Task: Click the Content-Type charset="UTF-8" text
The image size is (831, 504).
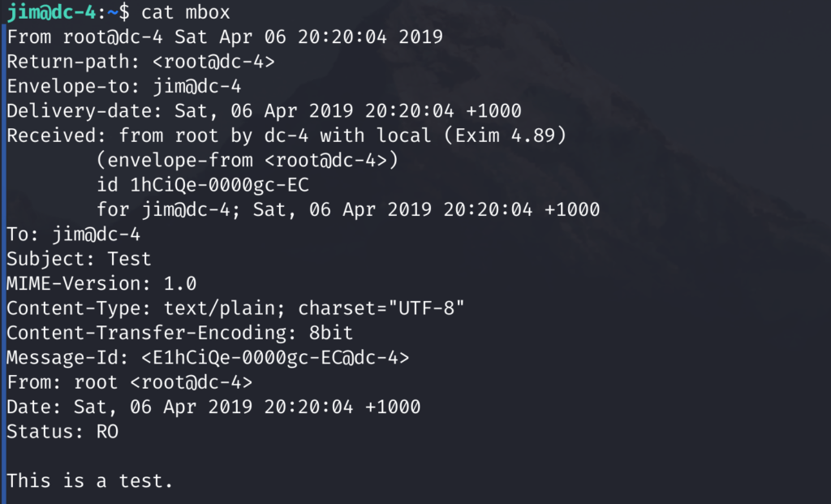Action: [381, 308]
